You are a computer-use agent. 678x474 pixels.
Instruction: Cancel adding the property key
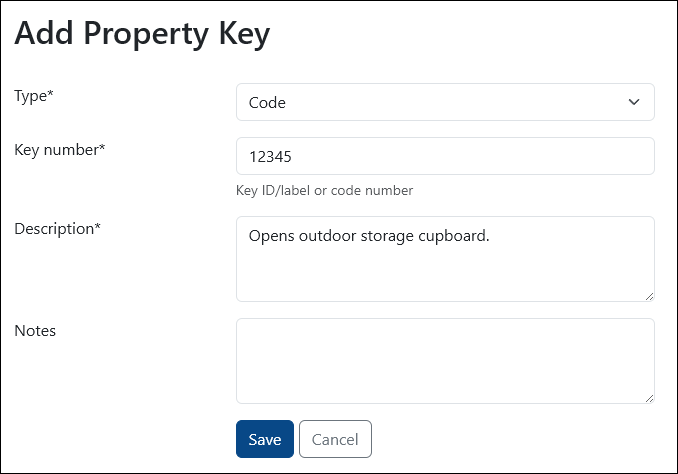point(335,439)
